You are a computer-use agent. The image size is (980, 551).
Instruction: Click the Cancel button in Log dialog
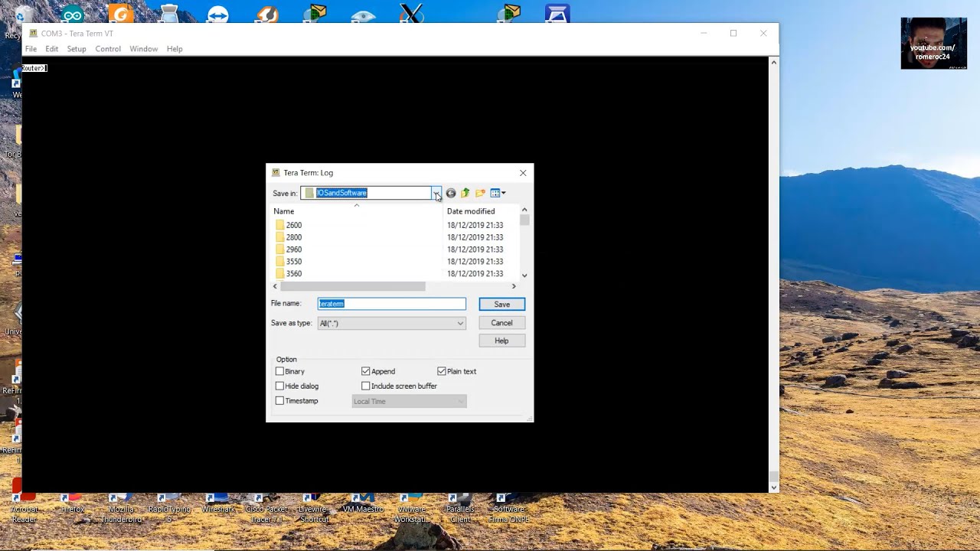tap(502, 323)
